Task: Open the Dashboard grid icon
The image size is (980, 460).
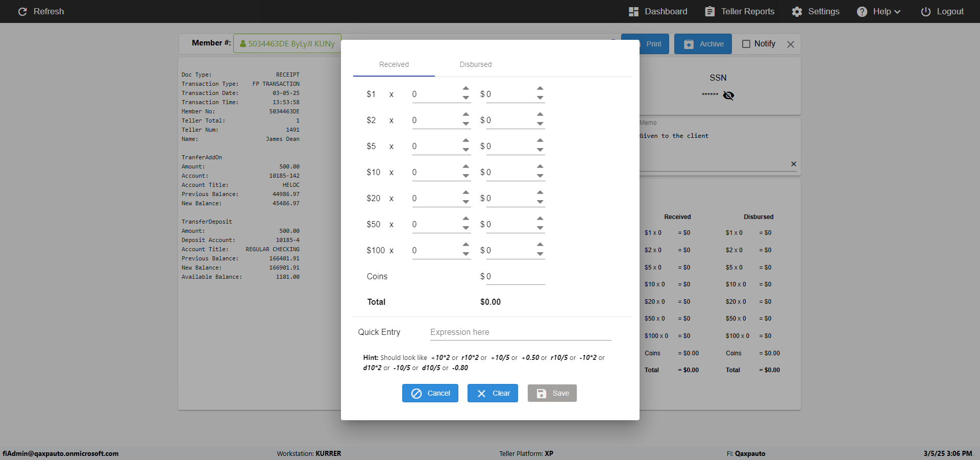Action: (633, 11)
